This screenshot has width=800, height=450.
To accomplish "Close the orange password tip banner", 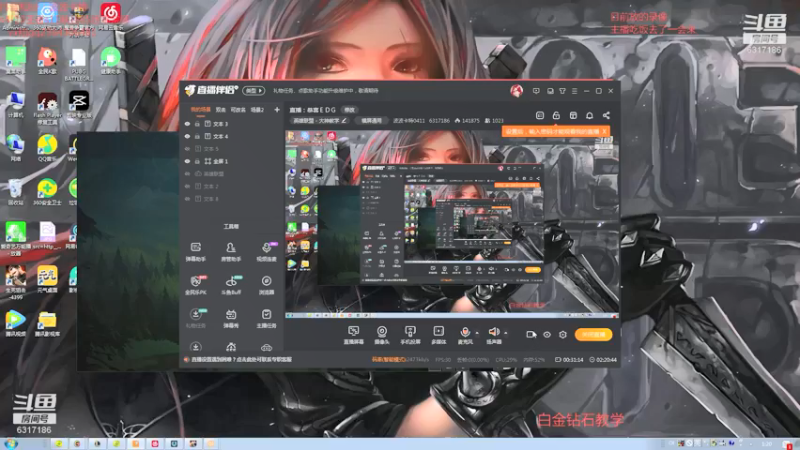I will click(605, 132).
